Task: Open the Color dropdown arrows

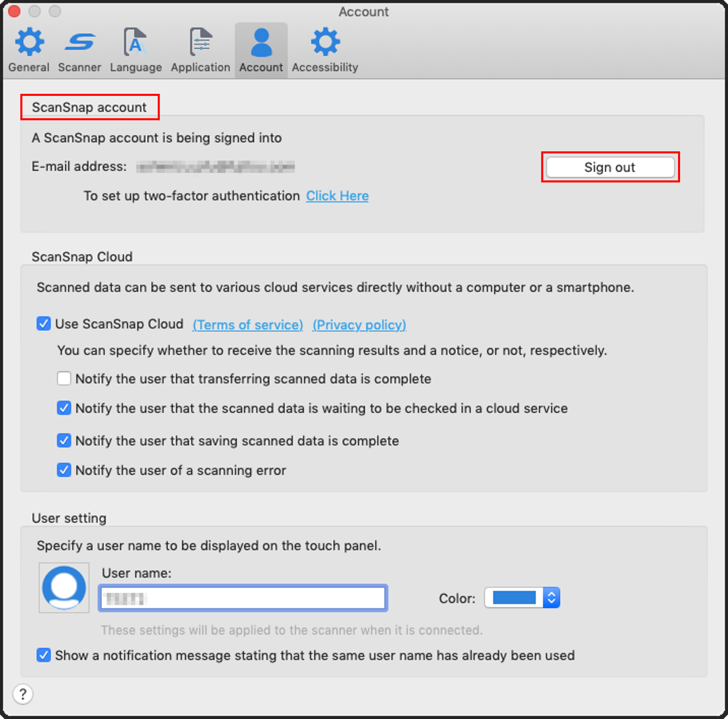Action: pyautogui.click(x=552, y=598)
